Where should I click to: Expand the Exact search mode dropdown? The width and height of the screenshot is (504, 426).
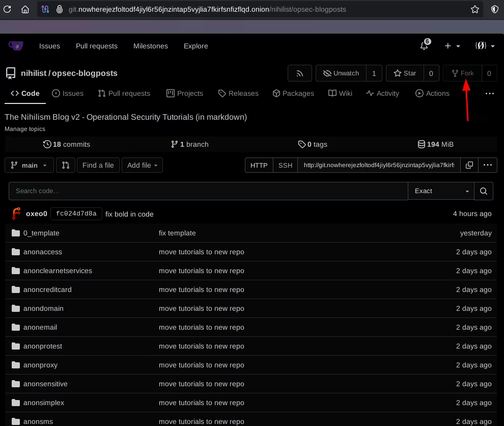coord(441,191)
